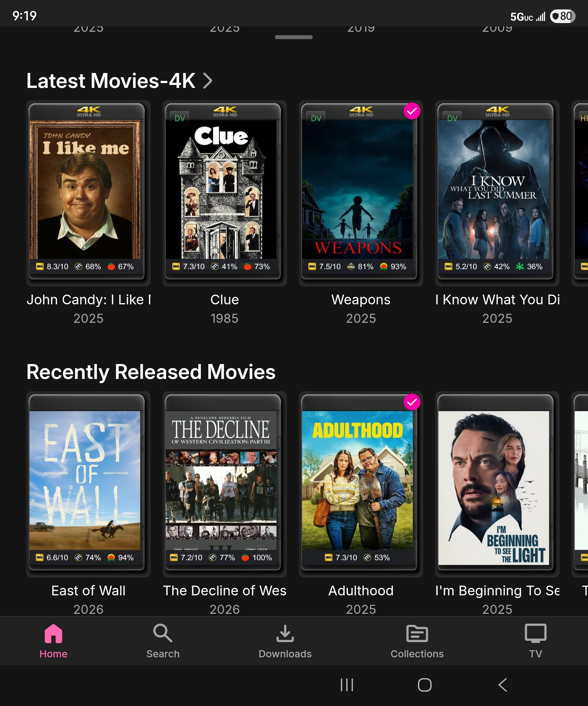Screen dimensions: 588x706
Task: Toggle watched checkmark on Adulthood
Action: (x=412, y=402)
